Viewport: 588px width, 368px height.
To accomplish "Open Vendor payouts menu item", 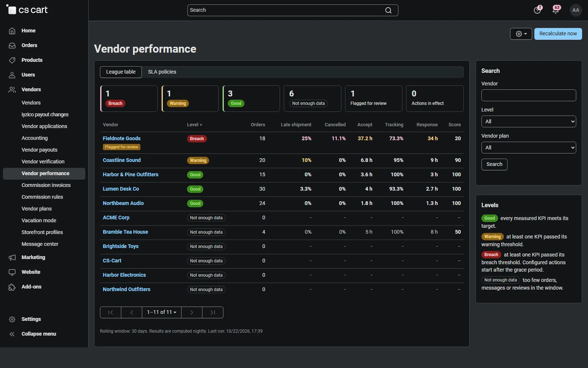I will click(x=39, y=150).
